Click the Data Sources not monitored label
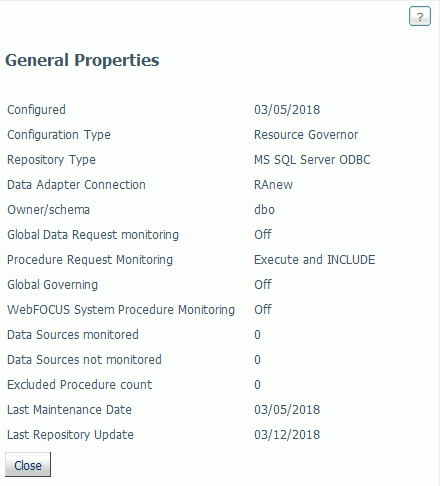 point(84,360)
